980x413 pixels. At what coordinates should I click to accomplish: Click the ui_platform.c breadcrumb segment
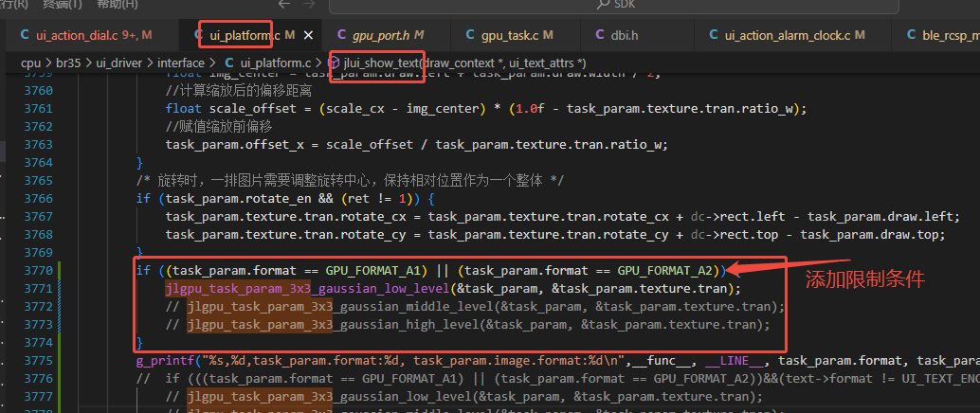pos(276,63)
